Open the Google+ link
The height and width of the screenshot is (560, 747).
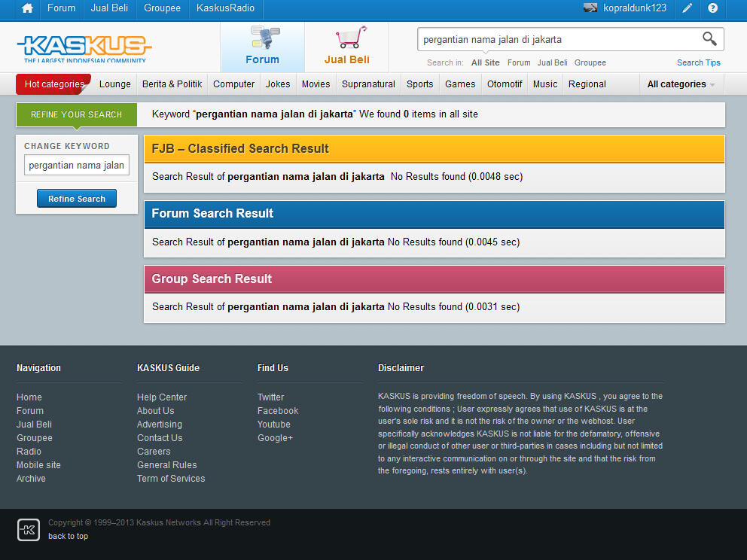pyautogui.click(x=275, y=437)
